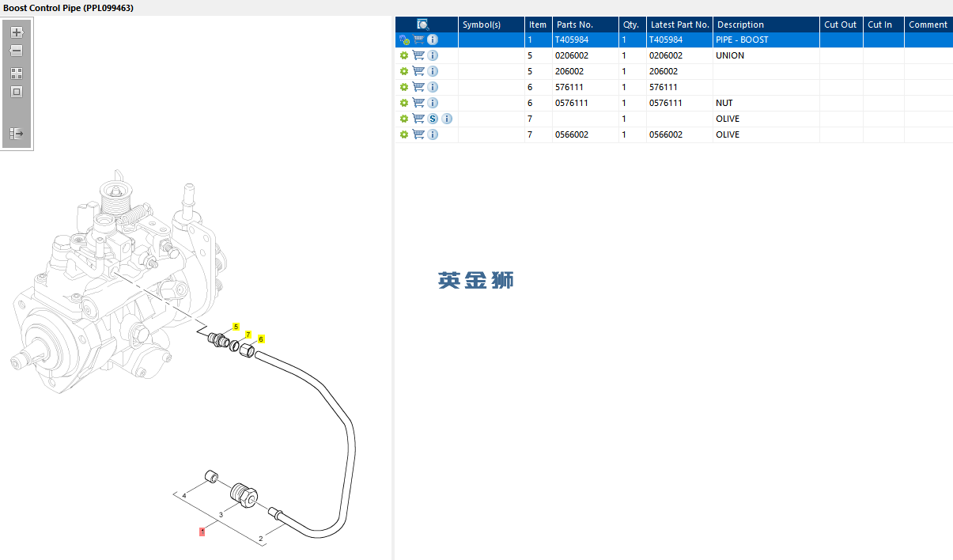Open the search icon in table header

[423, 25]
